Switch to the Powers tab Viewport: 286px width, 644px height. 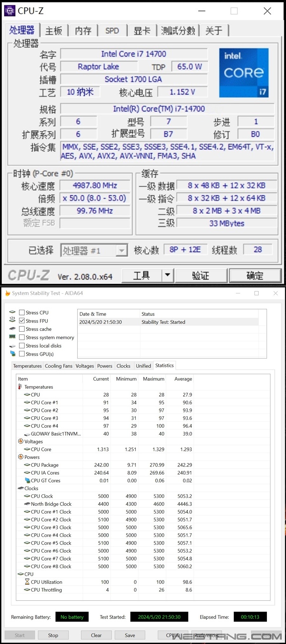tap(105, 366)
